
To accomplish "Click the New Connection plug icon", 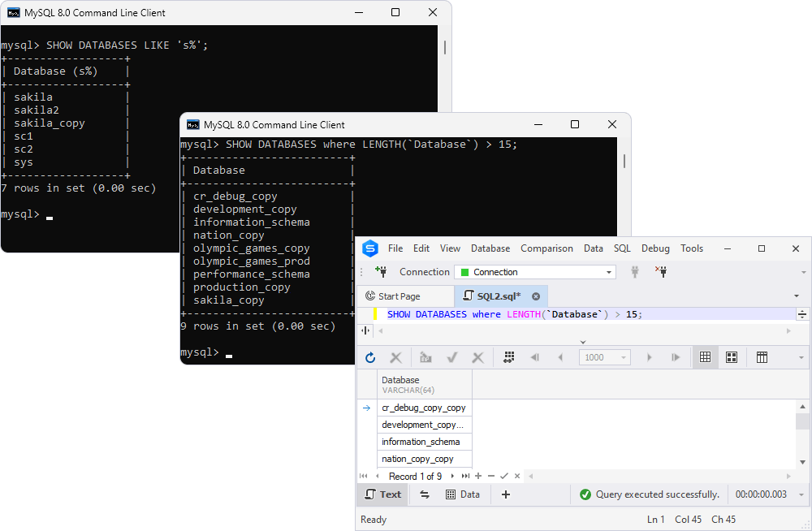I will pos(381,271).
